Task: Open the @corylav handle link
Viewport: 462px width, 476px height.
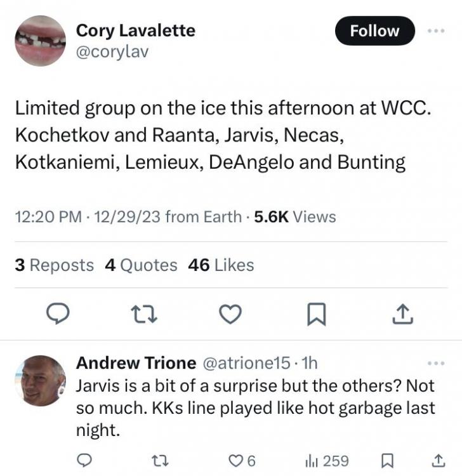Action: 112,51
